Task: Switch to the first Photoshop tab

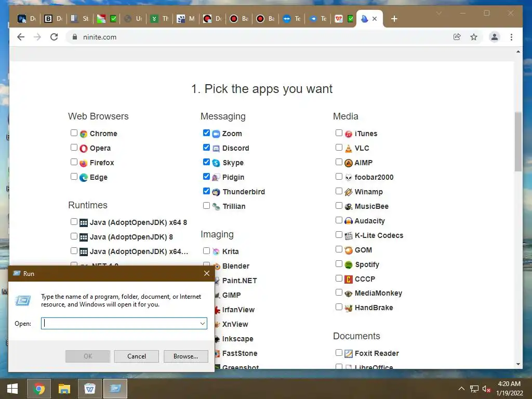Action: pyautogui.click(x=26, y=19)
